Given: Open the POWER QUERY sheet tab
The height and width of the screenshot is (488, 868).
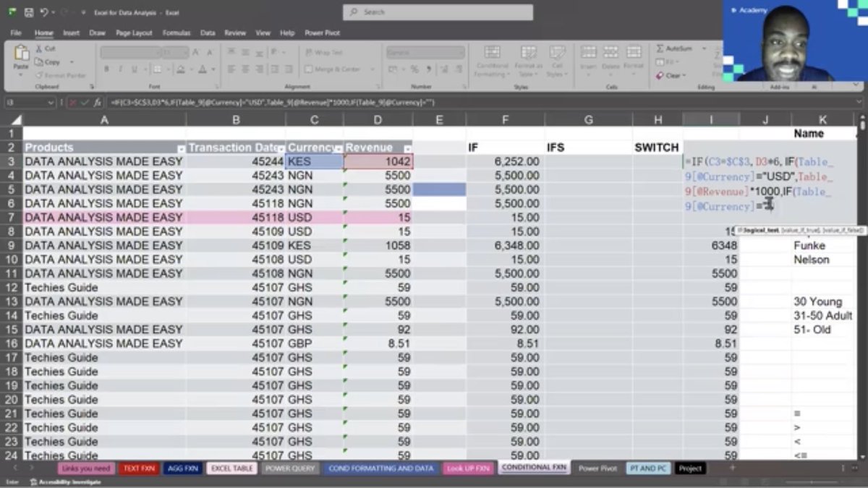Looking at the screenshot, I should click(x=289, y=468).
